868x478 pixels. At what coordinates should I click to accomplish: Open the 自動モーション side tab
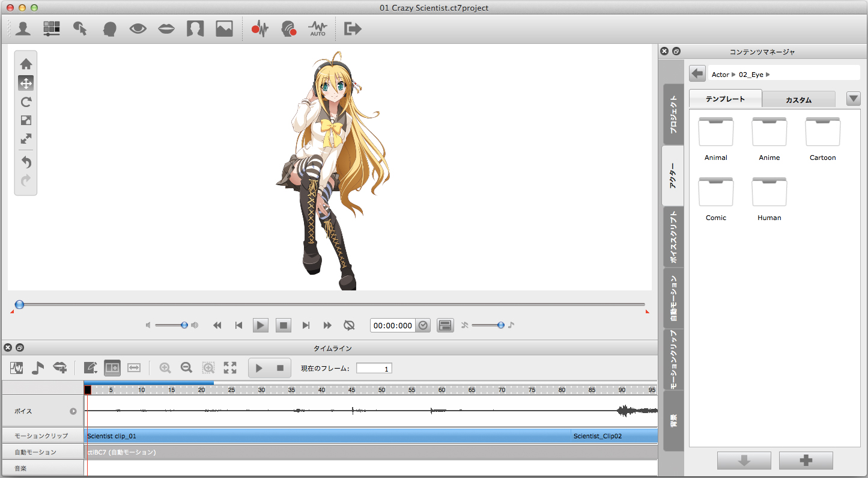[673, 298]
